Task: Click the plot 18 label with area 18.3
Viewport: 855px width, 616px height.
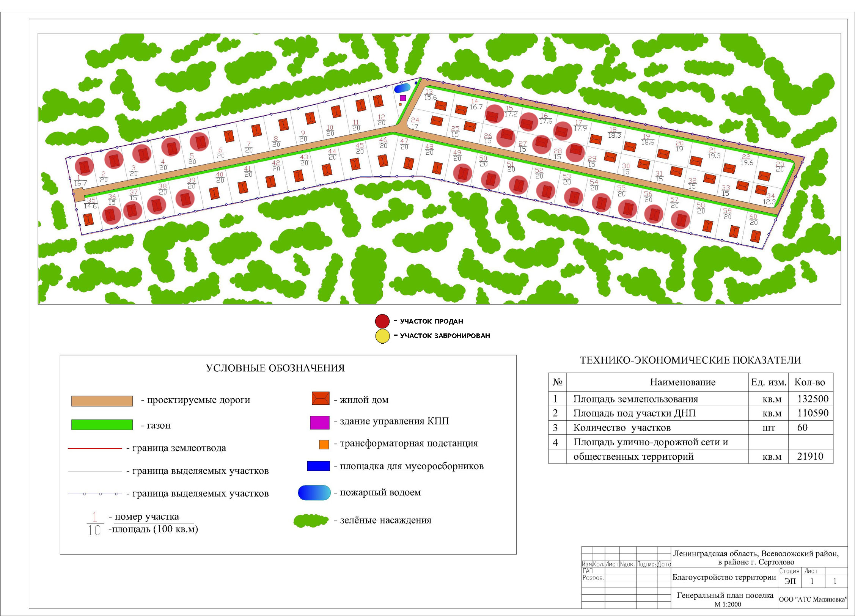Action: 614,132
